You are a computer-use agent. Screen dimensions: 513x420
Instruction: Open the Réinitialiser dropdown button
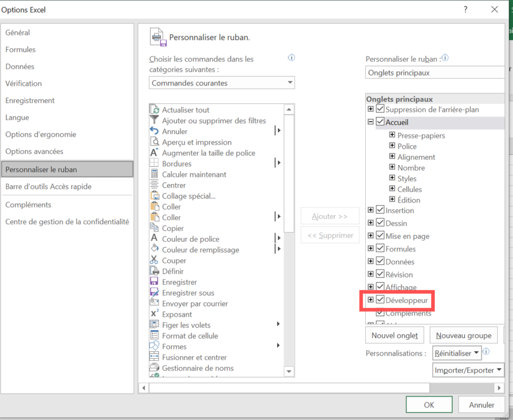point(456,353)
